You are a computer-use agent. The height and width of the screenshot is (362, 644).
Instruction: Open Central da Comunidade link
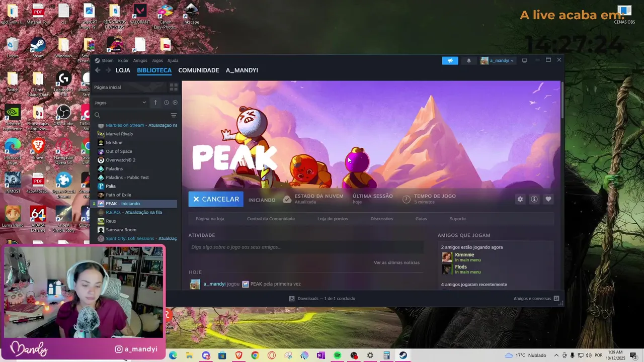pos(271,219)
